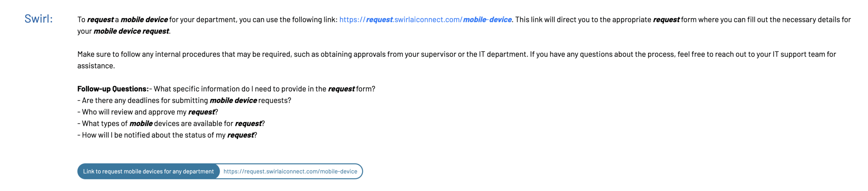
Task: Click the words 'IT department' in second paragraph
Action: tap(503, 54)
